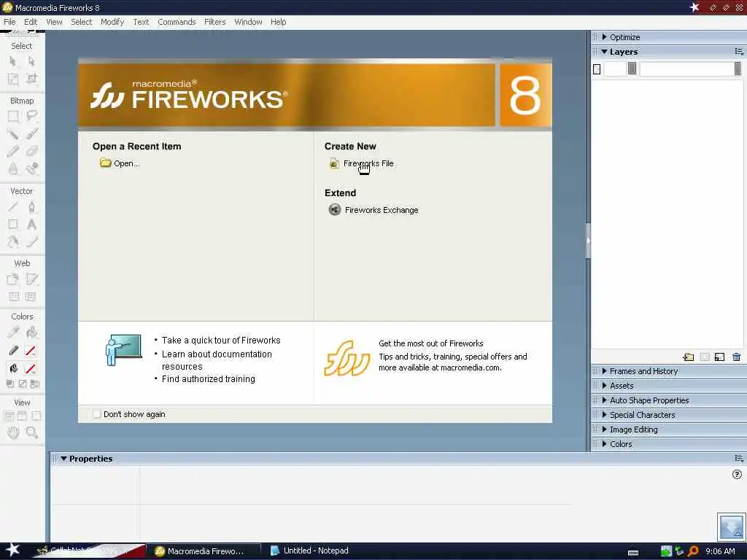Select the Rubber Stamp tool

point(31,168)
